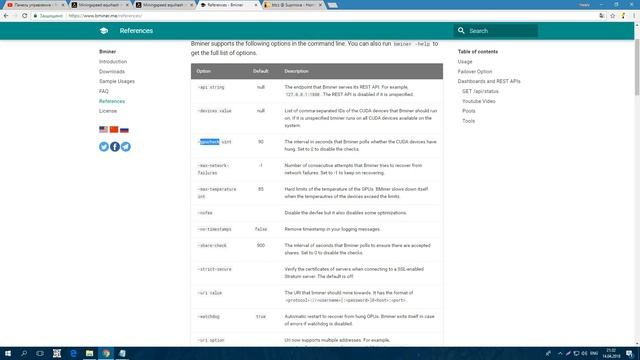Click the search magnifier icon
Screen dimensions: 640x360
point(461,31)
